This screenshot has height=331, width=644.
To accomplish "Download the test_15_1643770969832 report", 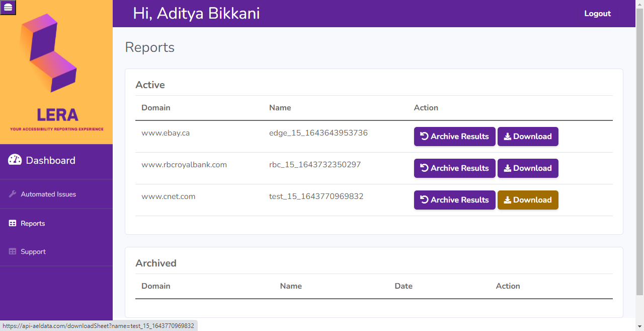I will pyautogui.click(x=528, y=200).
